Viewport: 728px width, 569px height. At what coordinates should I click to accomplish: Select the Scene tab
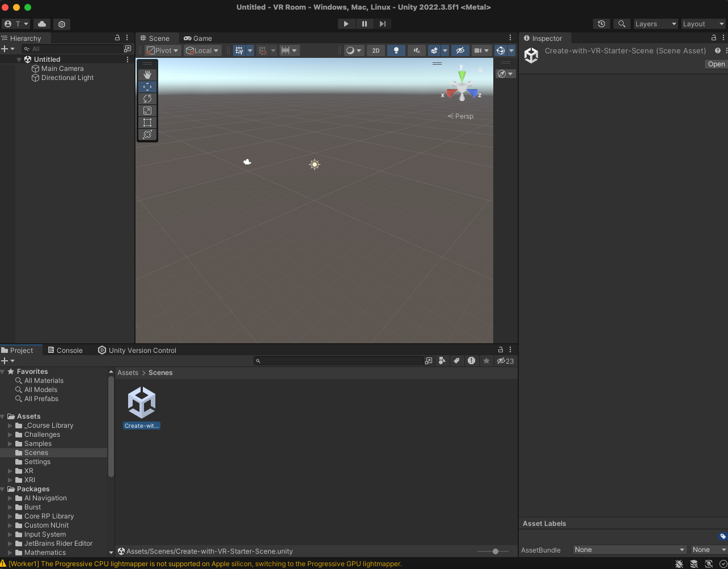(154, 38)
